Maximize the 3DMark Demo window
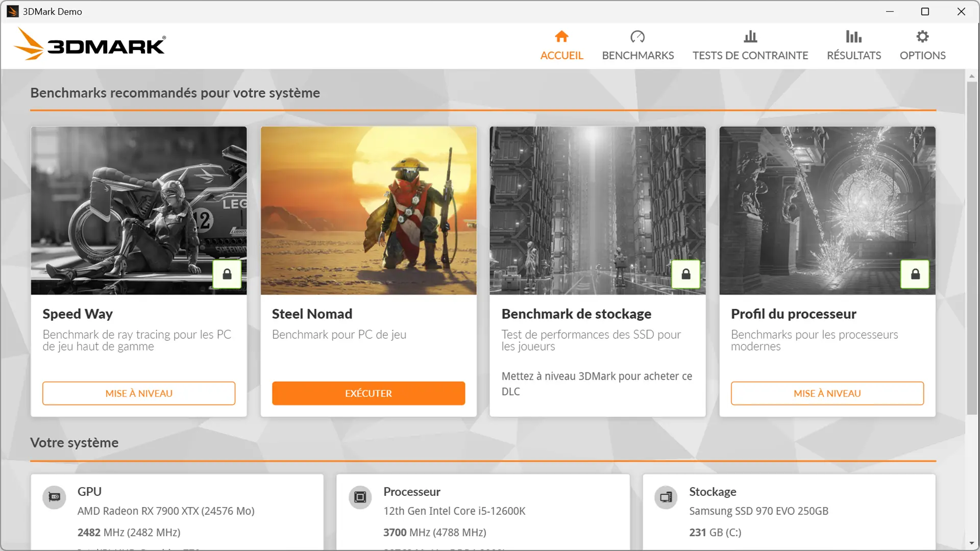The height and width of the screenshot is (551, 980). coord(925,11)
